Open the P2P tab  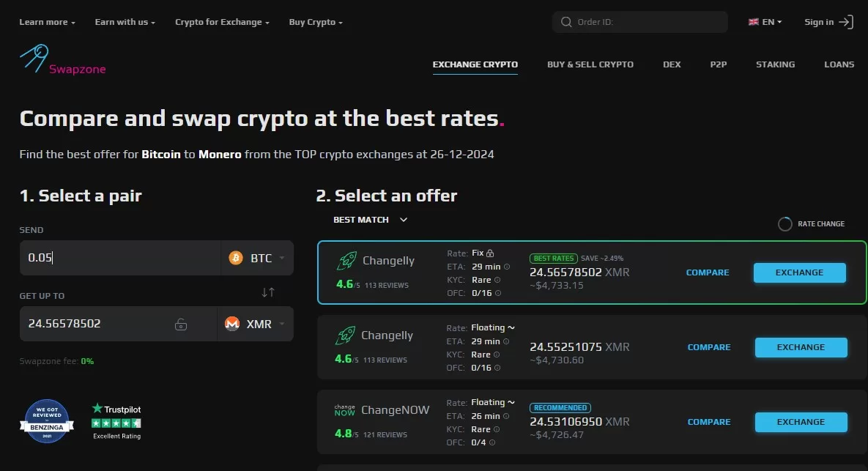[718, 64]
